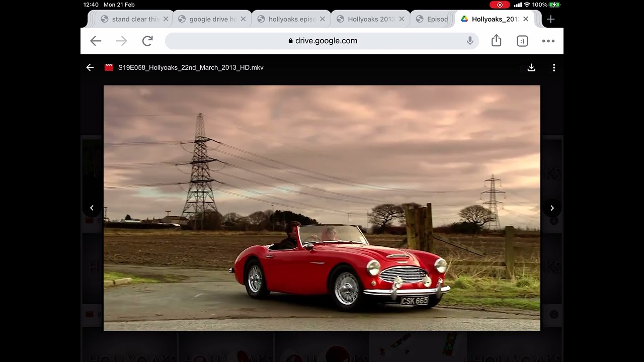Reload the Google Drive page

pyautogui.click(x=147, y=41)
